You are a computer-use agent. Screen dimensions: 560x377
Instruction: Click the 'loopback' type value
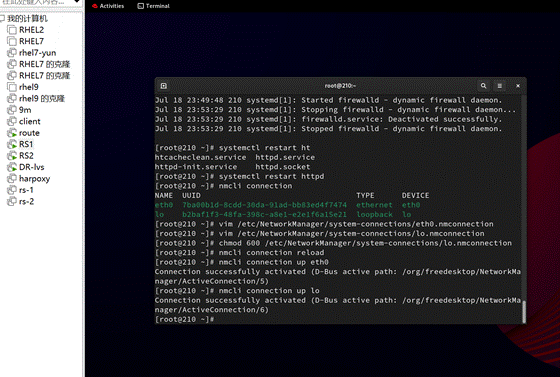374,215
